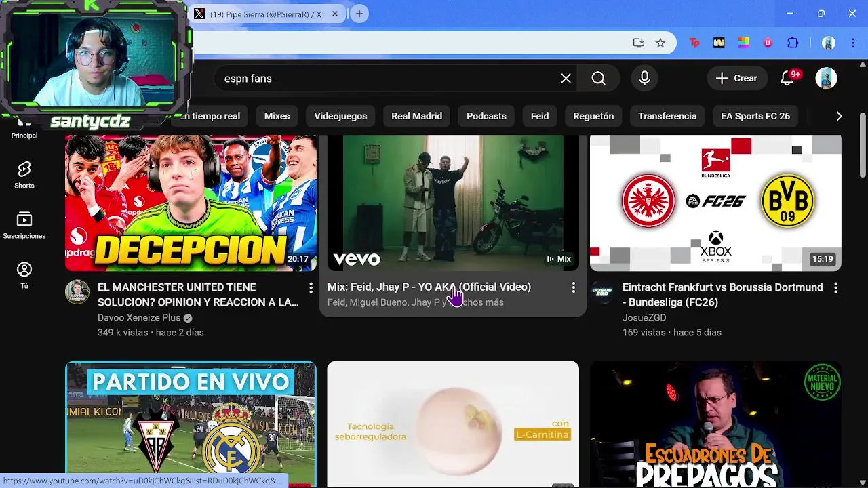Start voice search with microphone icon
Image resolution: width=868 pixels, height=488 pixels.
click(x=644, y=79)
